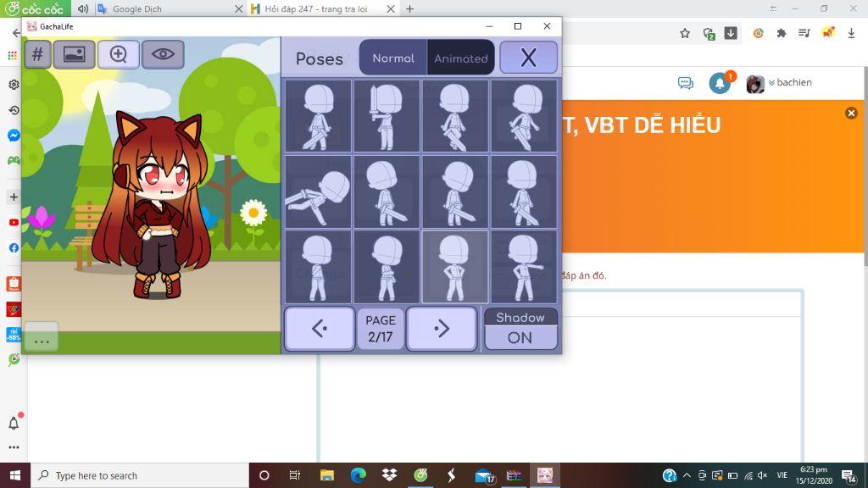Viewport: 868px width, 488px height.
Task: Open sidebar notification bell
Action: pos(14,424)
